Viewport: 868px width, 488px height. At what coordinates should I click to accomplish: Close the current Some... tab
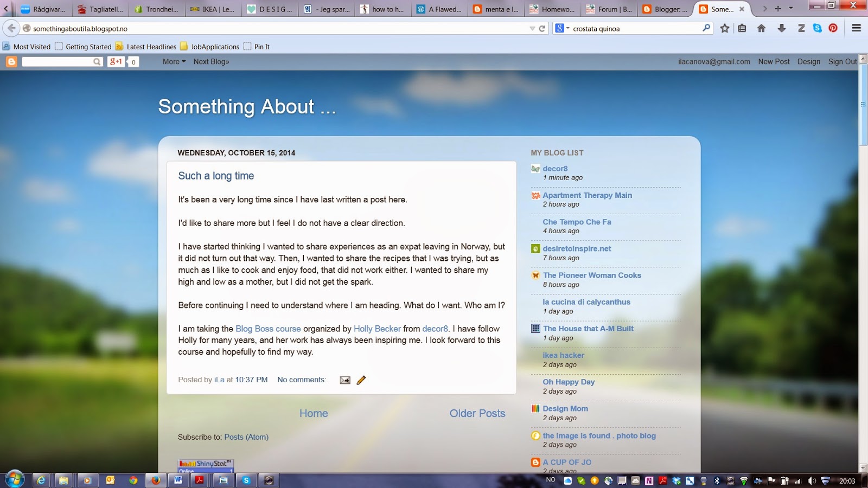742,9
